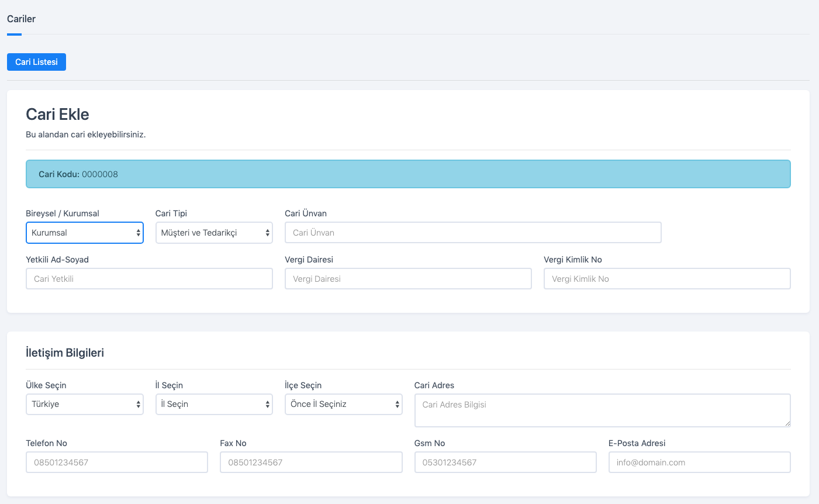Click the E-Posta Adresi input field
The width and height of the screenshot is (819, 504).
tap(700, 462)
